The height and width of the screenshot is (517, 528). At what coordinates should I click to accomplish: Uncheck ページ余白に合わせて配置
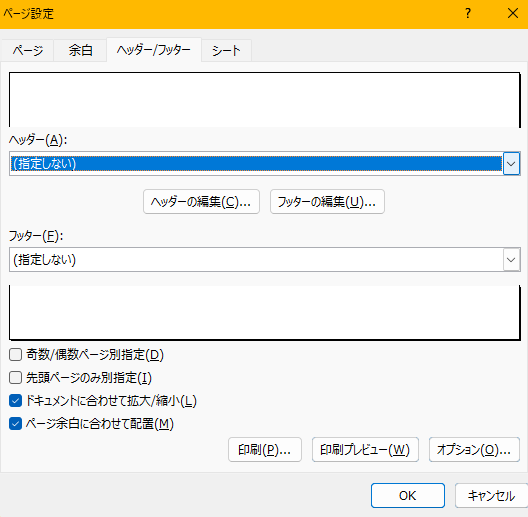15,424
